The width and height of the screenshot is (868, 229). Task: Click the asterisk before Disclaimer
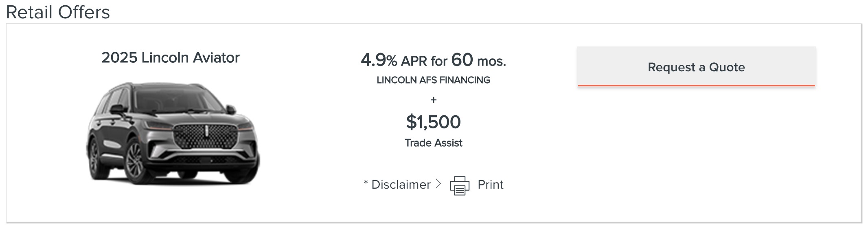pos(366,183)
